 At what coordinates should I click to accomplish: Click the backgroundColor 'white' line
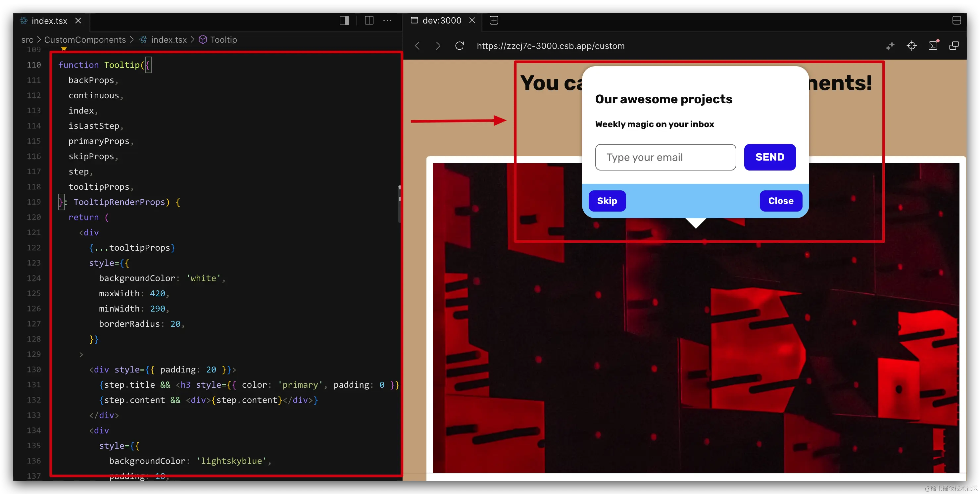[x=162, y=278]
